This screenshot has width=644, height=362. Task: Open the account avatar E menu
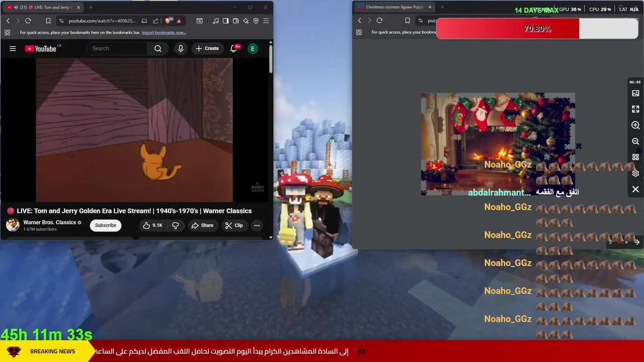(x=253, y=48)
